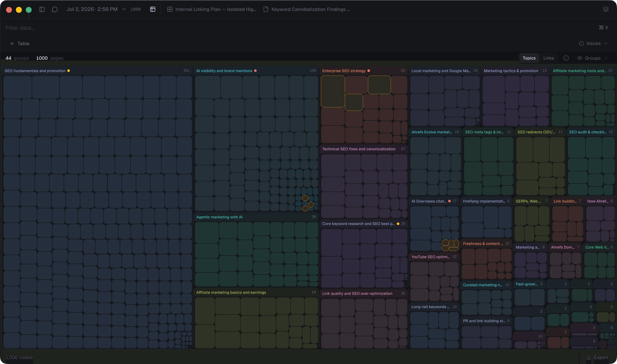
Task: Switch to the Topics view
Action: (x=529, y=58)
